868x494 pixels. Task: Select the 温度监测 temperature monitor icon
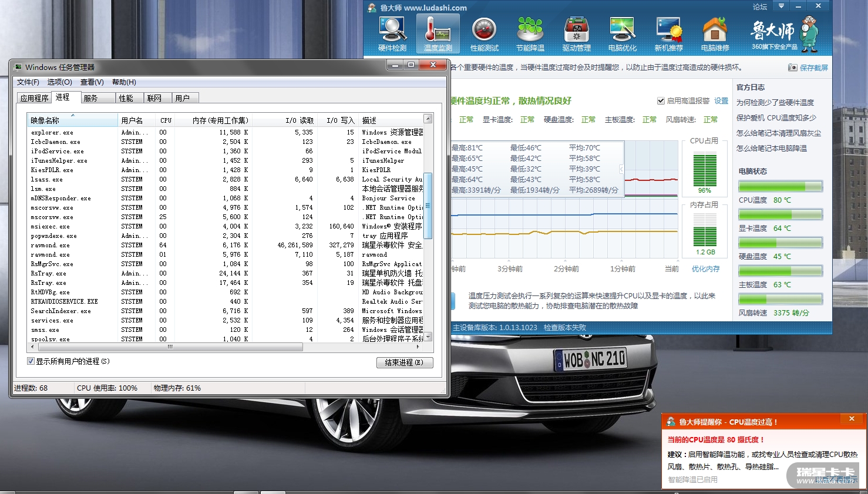tap(438, 33)
